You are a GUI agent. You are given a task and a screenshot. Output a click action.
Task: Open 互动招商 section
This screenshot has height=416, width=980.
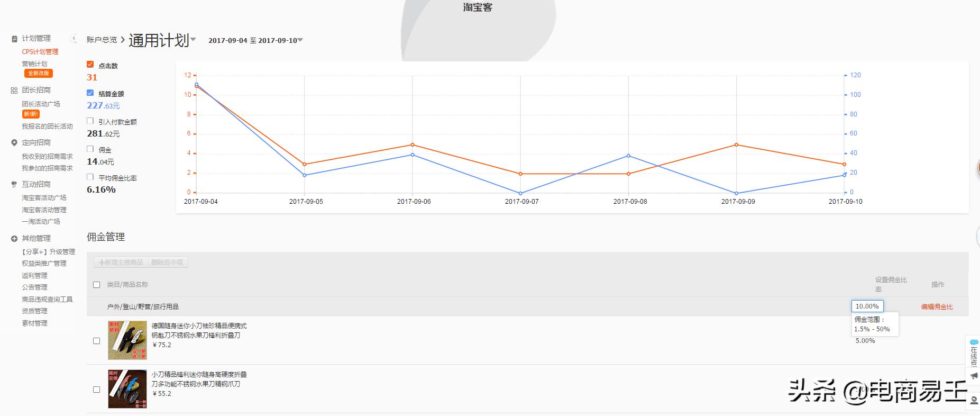click(36, 185)
